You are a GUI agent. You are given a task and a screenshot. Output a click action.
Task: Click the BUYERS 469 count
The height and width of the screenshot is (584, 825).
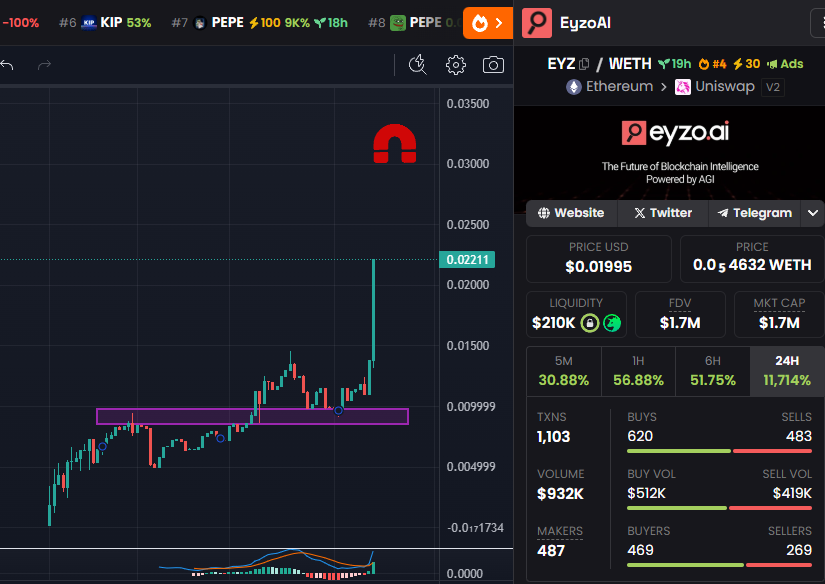tap(640, 550)
